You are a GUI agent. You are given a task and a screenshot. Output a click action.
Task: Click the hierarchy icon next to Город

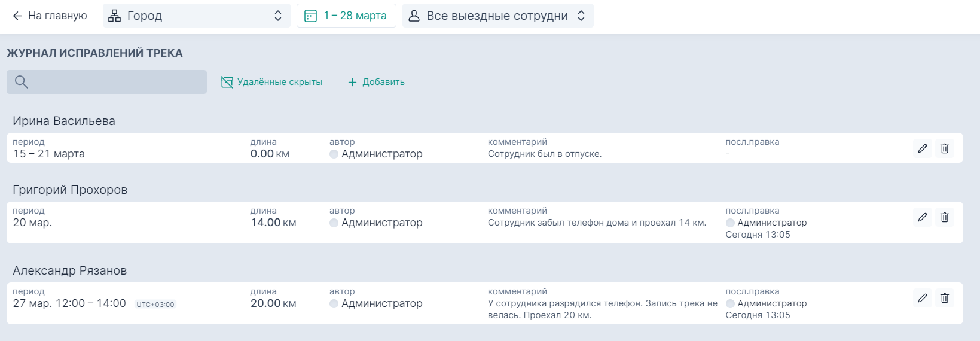114,16
